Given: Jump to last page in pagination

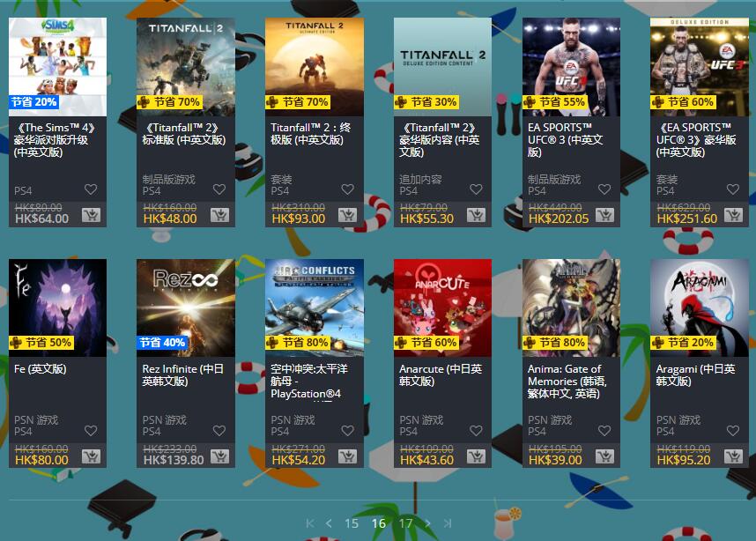Looking at the screenshot, I should tap(448, 523).
